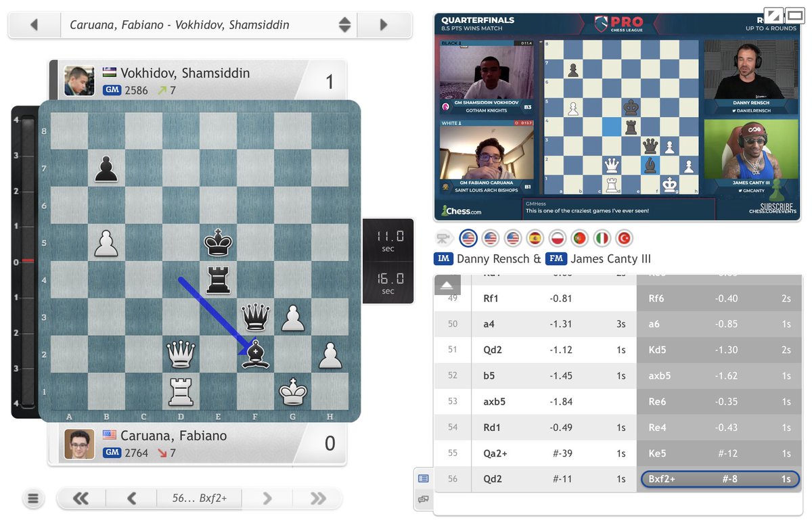
Task: Select the black bishop on f2
Action: pyautogui.click(x=256, y=353)
